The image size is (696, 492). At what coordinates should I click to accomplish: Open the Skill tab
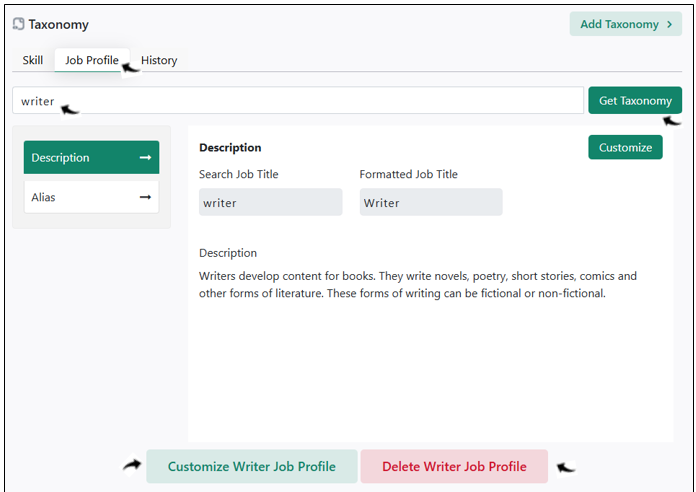point(33,60)
